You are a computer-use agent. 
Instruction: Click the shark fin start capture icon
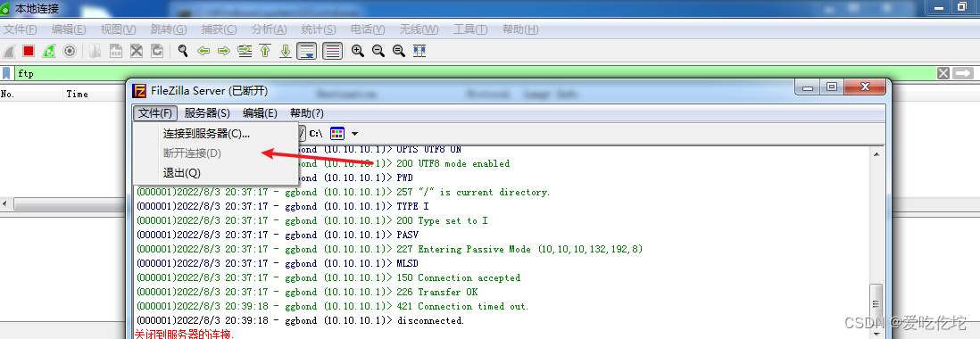9,51
